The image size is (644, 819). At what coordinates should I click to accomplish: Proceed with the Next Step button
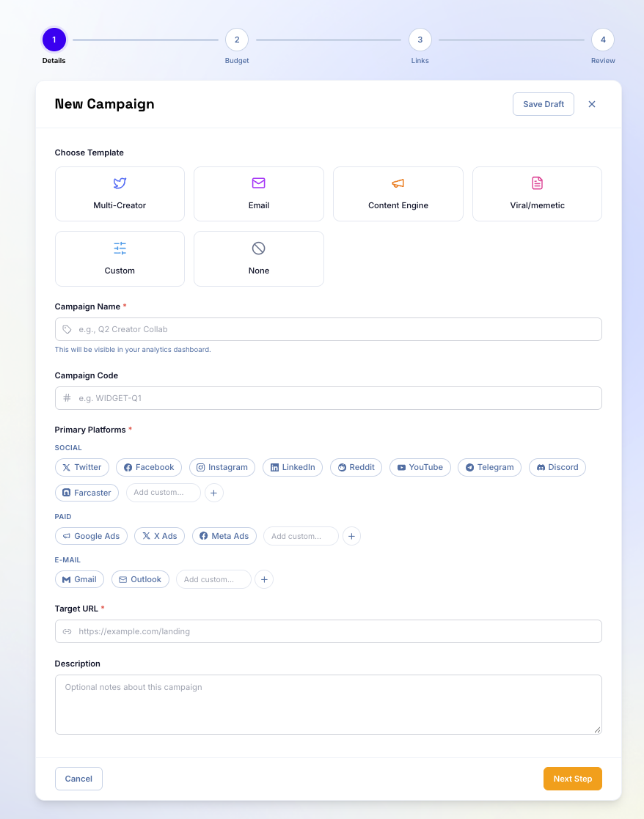point(572,779)
